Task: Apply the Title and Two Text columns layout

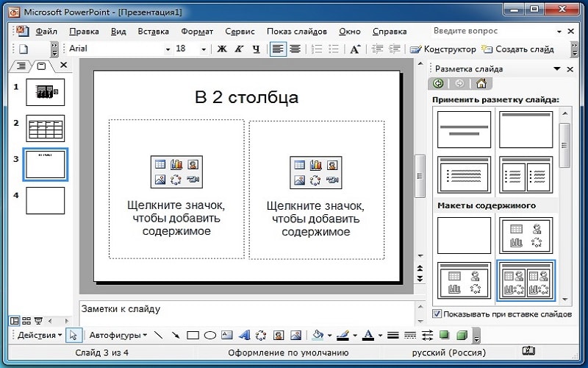Action: click(526, 175)
